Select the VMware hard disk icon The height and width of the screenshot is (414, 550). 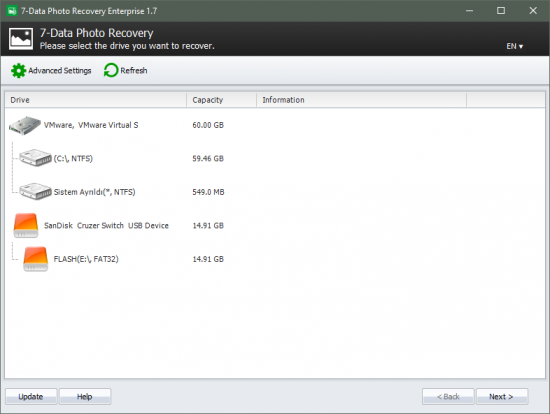25,126
